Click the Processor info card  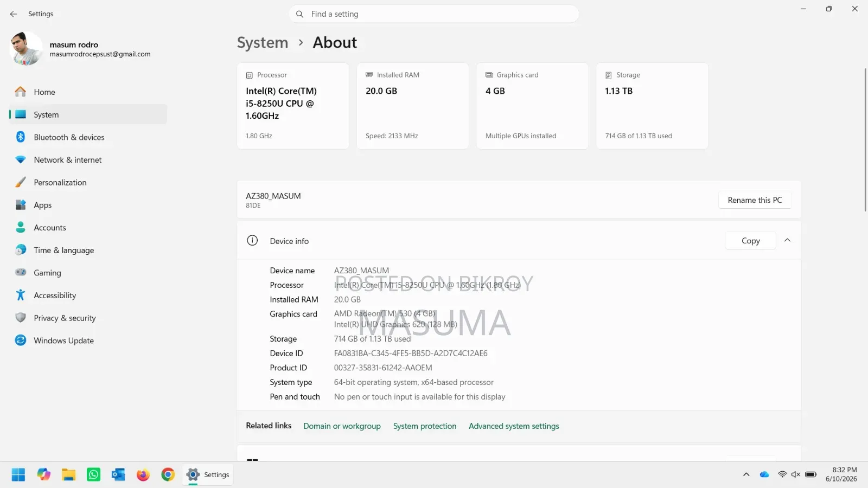click(x=293, y=106)
